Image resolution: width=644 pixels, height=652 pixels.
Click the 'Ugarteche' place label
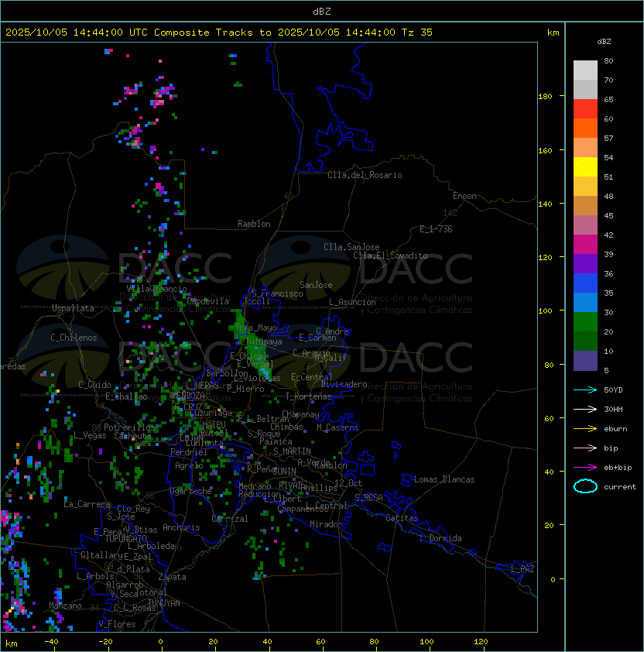click(191, 491)
